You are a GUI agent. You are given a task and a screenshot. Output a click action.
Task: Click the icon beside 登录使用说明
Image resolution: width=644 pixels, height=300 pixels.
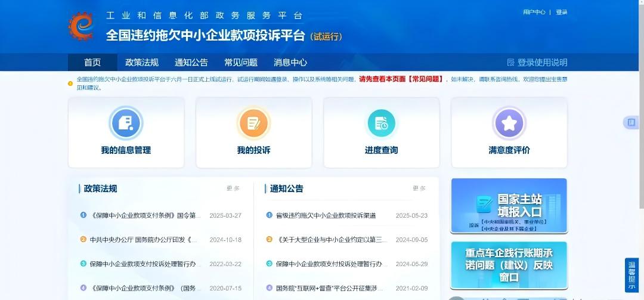point(510,63)
